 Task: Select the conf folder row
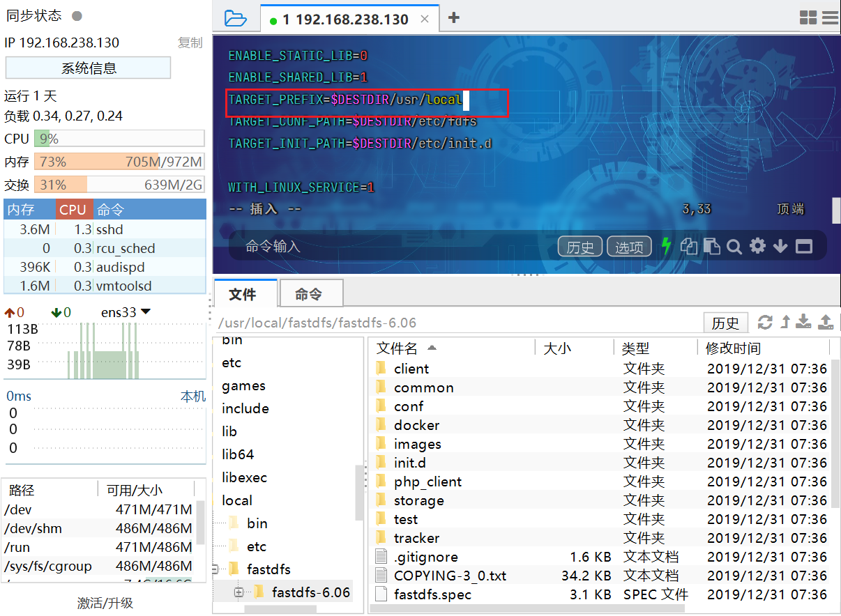point(600,406)
